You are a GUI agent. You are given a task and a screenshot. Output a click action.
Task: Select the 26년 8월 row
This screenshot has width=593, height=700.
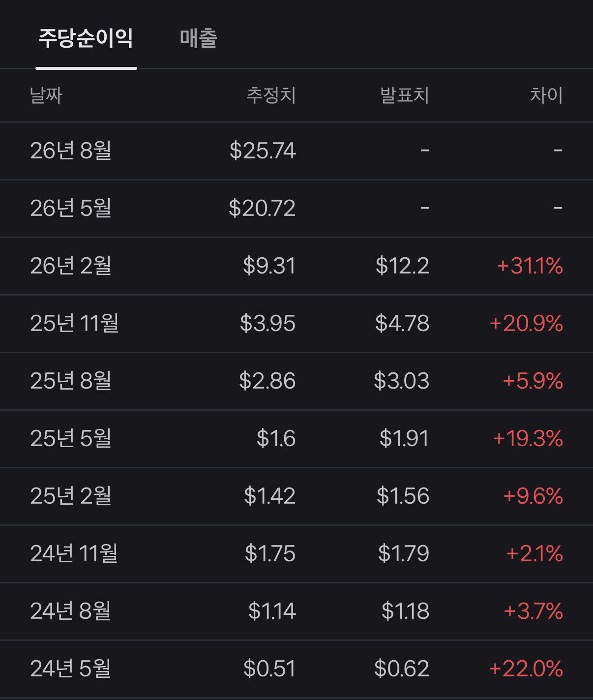click(x=296, y=151)
